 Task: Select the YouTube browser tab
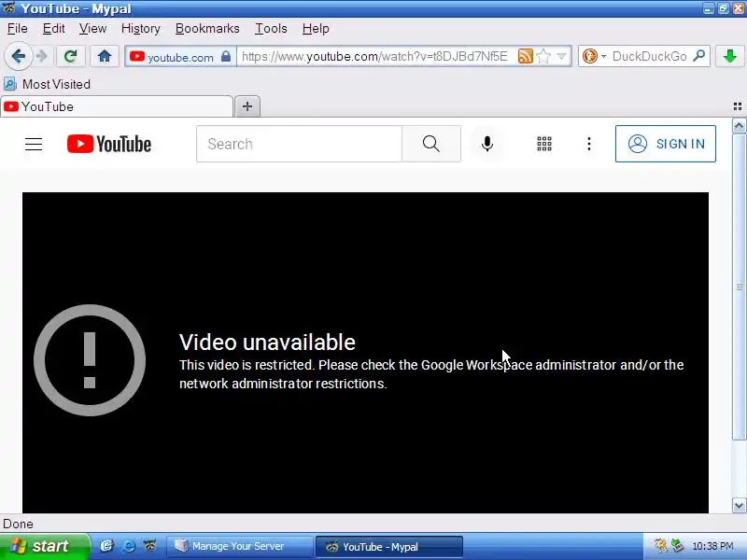pos(117,106)
